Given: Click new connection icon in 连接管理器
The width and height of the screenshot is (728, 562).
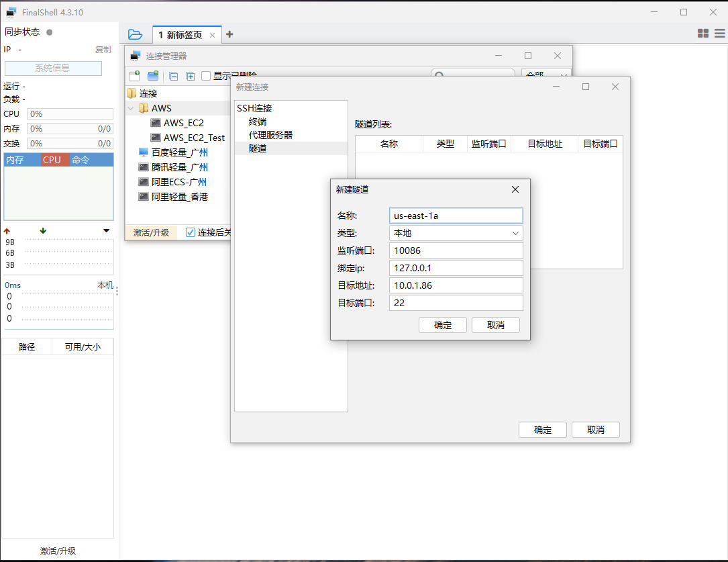Looking at the screenshot, I should coord(134,76).
